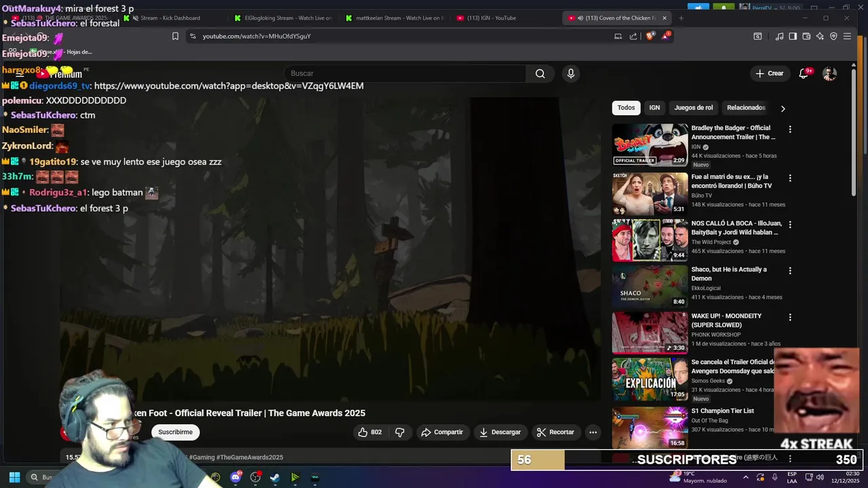868x488 pixels.
Task: Select the Todos filter chip
Action: pyautogui.click(x=626, y=108)
